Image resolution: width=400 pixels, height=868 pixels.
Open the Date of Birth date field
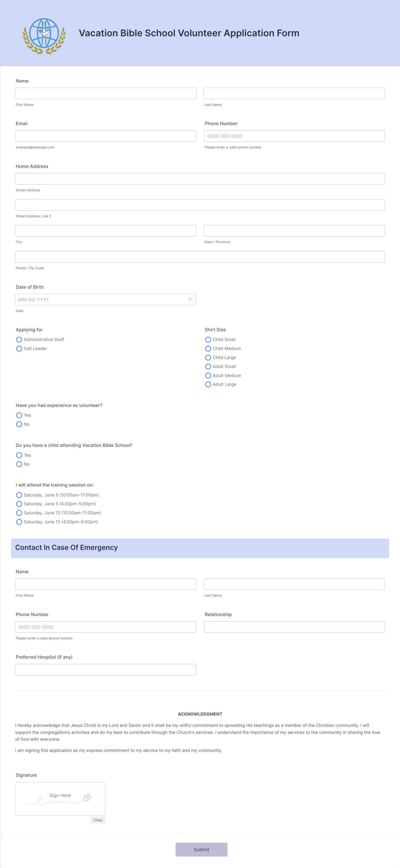click(x=105, y=300)
